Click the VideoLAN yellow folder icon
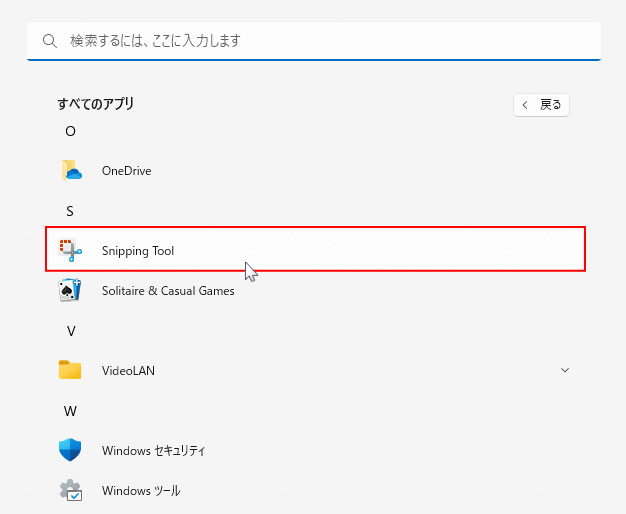Screen dimensions: 626x514 click(70, 370)
